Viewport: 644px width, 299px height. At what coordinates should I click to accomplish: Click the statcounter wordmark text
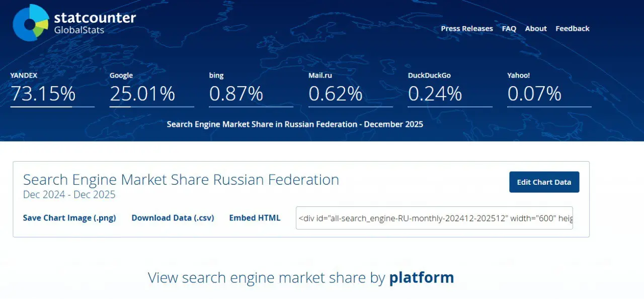[95, 18]
